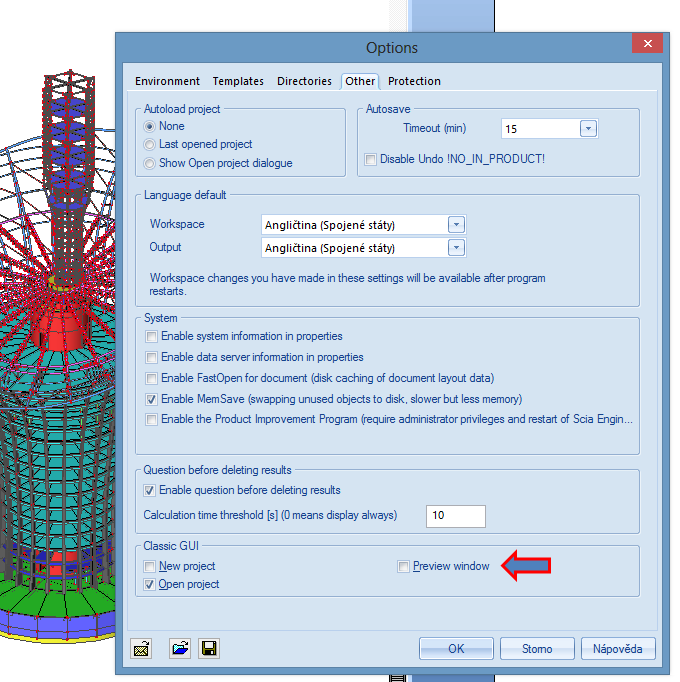Enable the Preview window checkbox

[404, 567]
